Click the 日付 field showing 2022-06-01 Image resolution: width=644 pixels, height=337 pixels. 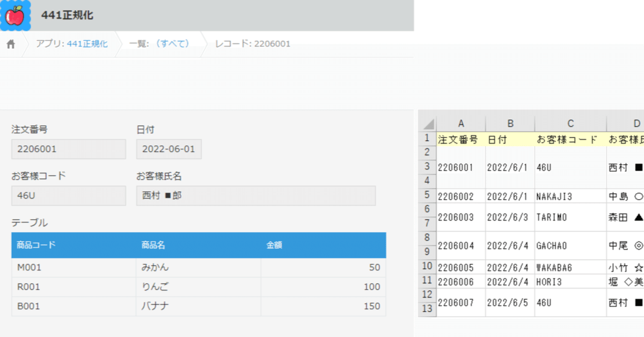pos(169,149)
